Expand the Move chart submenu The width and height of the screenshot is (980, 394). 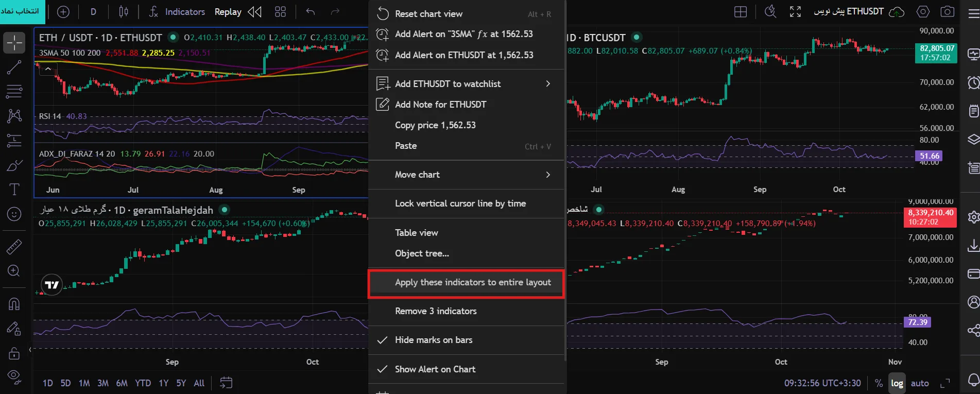click(467, 175)
